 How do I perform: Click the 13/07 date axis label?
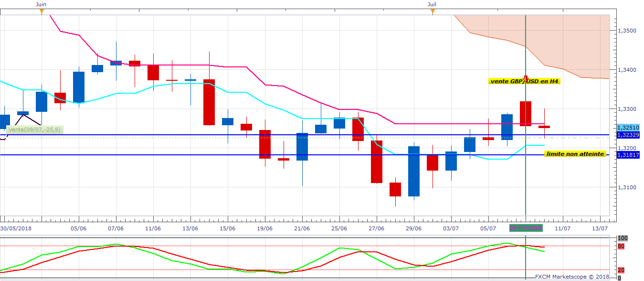(600, 228)
